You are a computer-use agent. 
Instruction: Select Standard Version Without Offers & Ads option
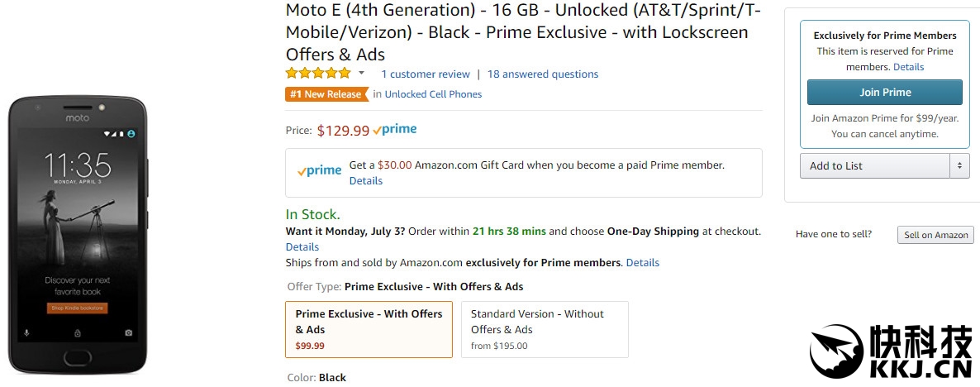[545, 329]
